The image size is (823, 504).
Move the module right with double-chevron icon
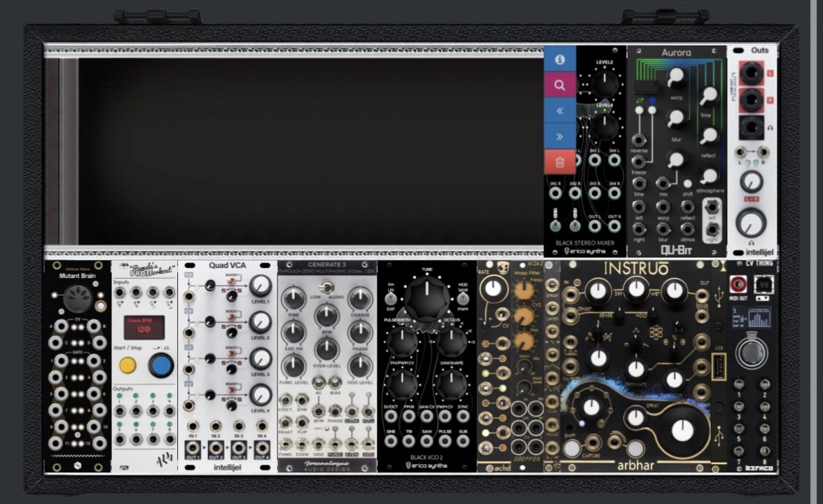coord(560,136)
